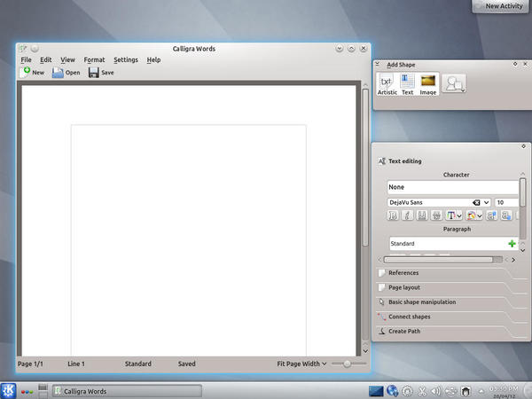Open the Standard paragraph style selector
532x399 pixels.
[453, 244]
